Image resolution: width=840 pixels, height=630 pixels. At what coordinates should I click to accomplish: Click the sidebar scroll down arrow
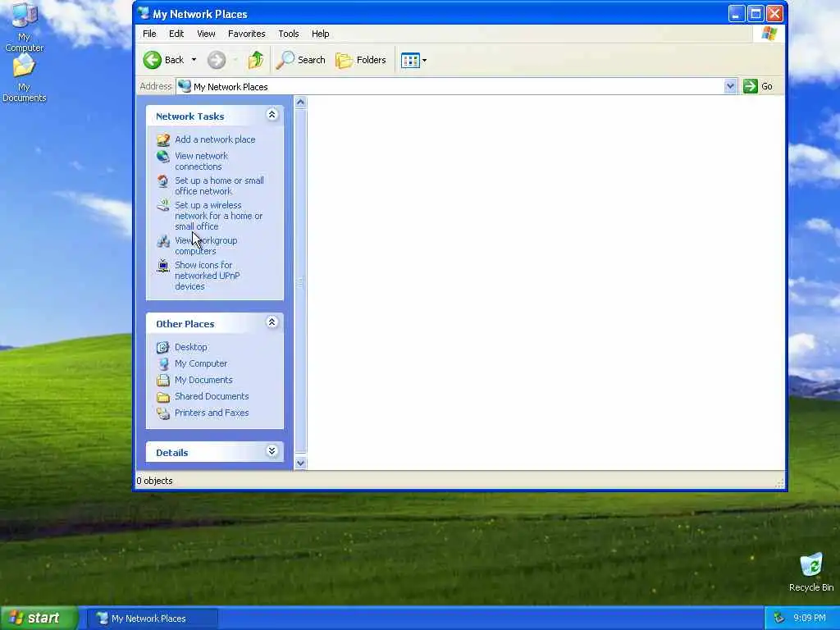(300, 463)
